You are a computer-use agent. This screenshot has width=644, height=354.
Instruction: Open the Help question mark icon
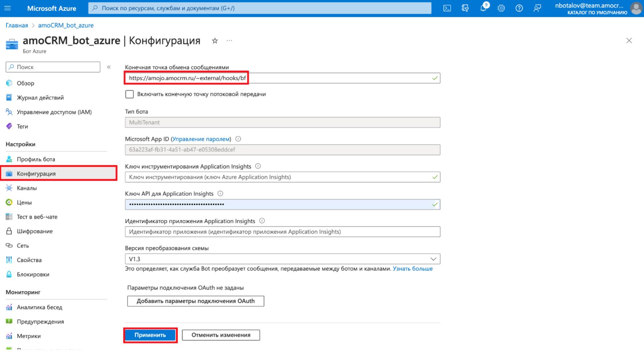coord(519,8)
